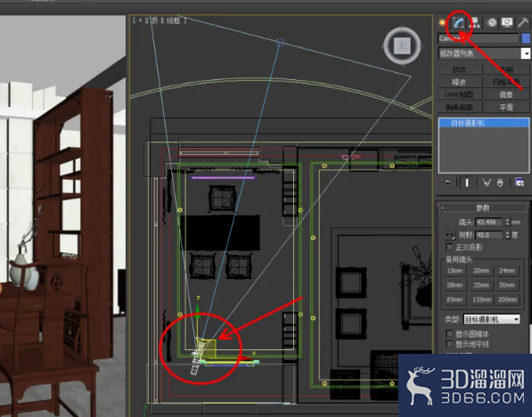This screenshot has width=532, height=417.
Task: Open the Hierarchy command panel tab
Action: 475,23
